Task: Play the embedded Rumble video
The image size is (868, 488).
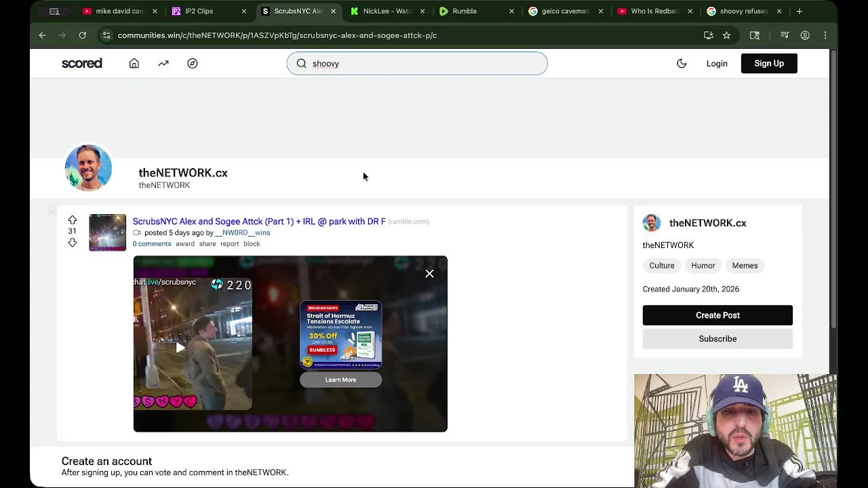Action: coord(180,348)
